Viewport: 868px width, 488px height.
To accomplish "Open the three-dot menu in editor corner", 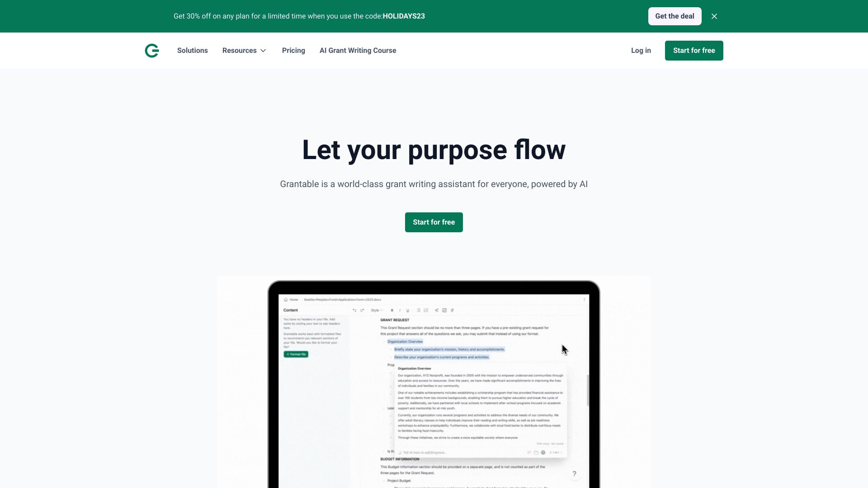I will [584, 300].
